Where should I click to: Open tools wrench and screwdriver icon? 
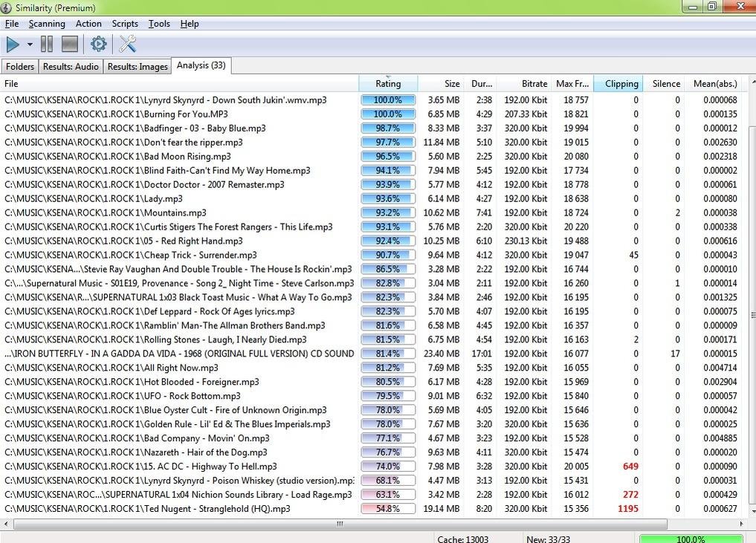tap(127, 45)
